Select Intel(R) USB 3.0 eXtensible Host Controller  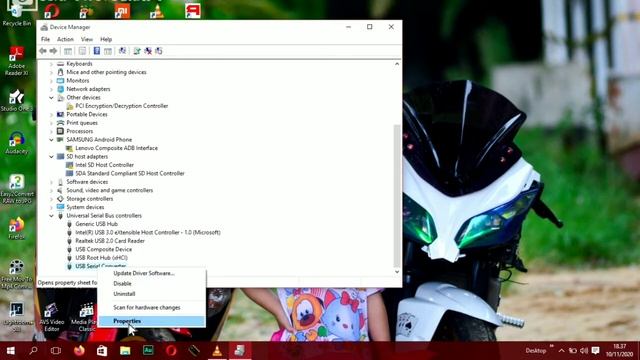(x=148, y=232)
